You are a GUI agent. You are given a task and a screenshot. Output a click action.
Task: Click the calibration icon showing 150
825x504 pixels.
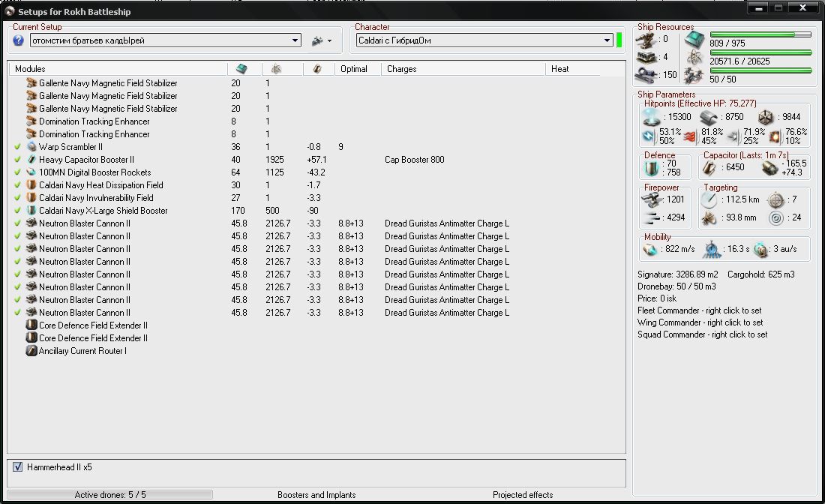click(646, 75)
